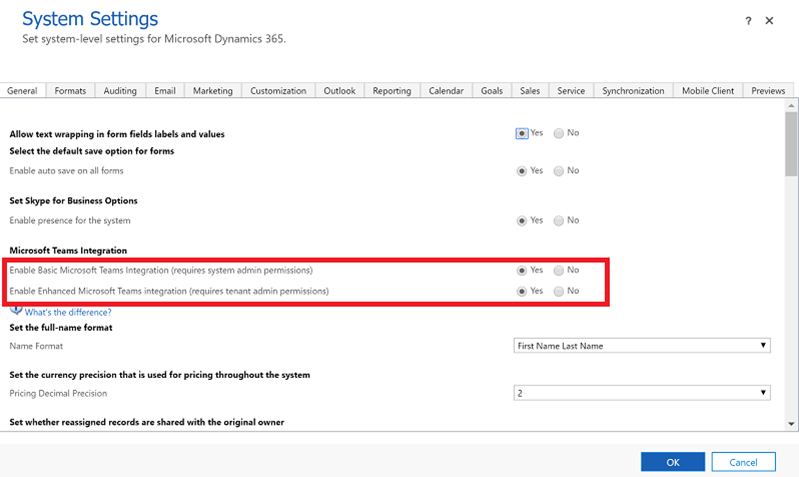
Task: Open the What's the difference? link
Action: point(68,312)
